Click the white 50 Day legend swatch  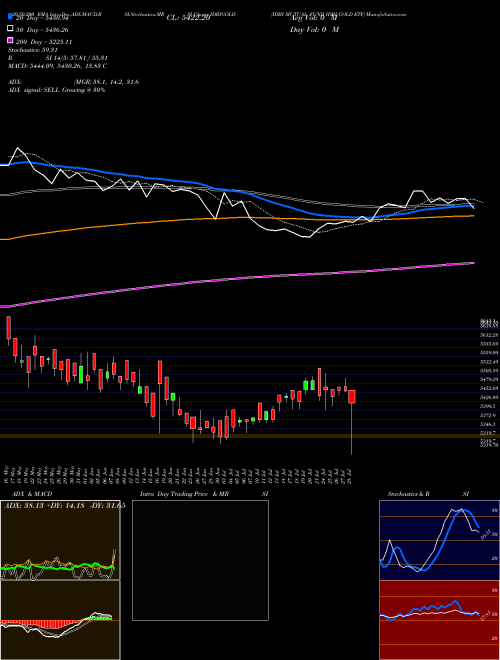tap(10, 29)
